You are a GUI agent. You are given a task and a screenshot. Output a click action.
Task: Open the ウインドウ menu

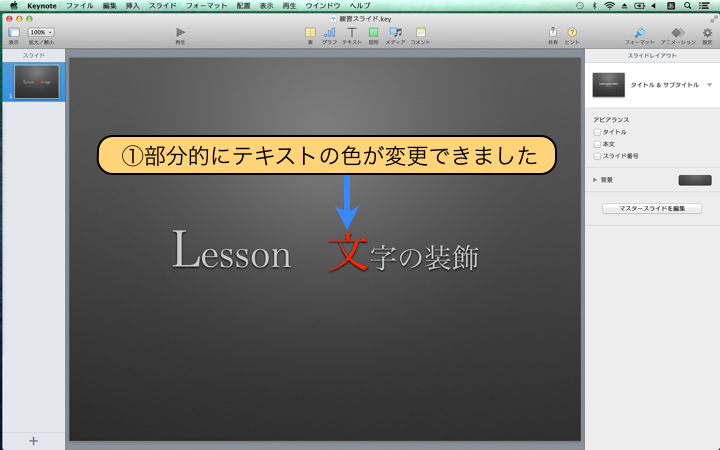[x=323, y=6]
